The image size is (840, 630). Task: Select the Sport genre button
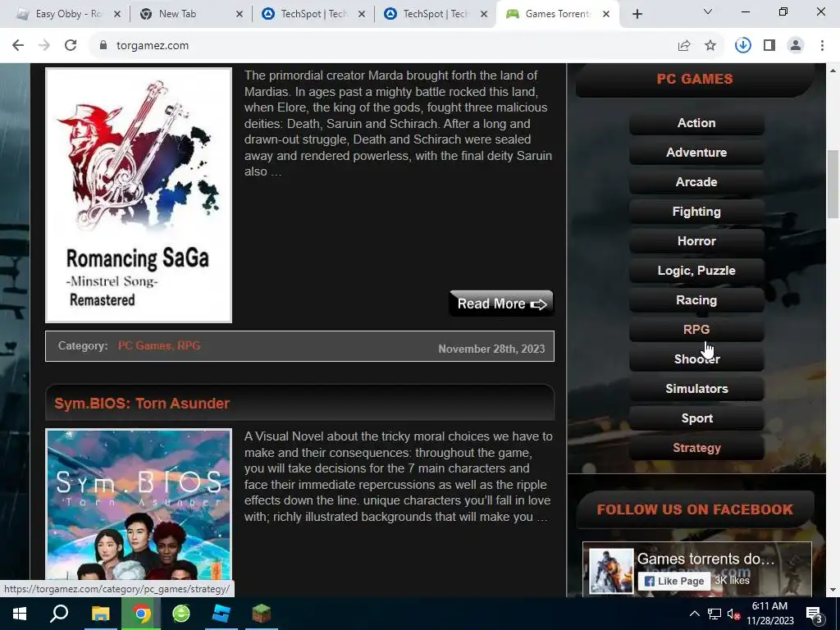pyautogui.click(x=696, y=418)
